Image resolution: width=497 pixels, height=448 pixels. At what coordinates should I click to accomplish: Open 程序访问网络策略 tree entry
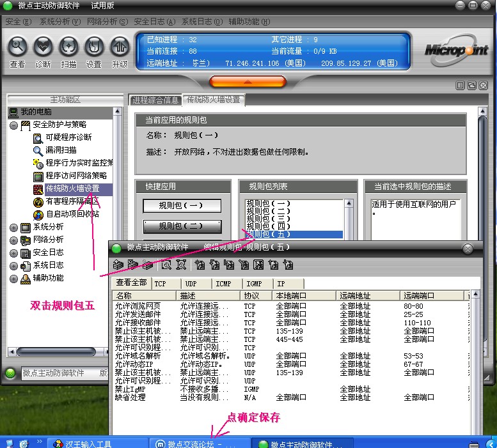76,176
